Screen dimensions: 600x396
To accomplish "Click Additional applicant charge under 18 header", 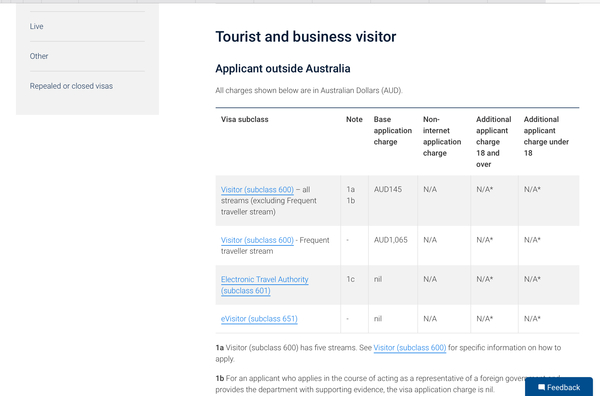I will click(x=546, y=136).
